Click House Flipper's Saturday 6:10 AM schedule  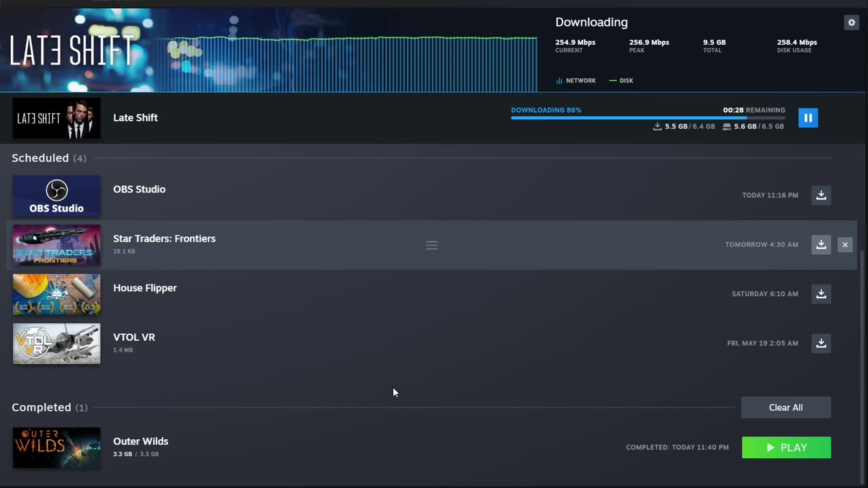click(765, 294)
